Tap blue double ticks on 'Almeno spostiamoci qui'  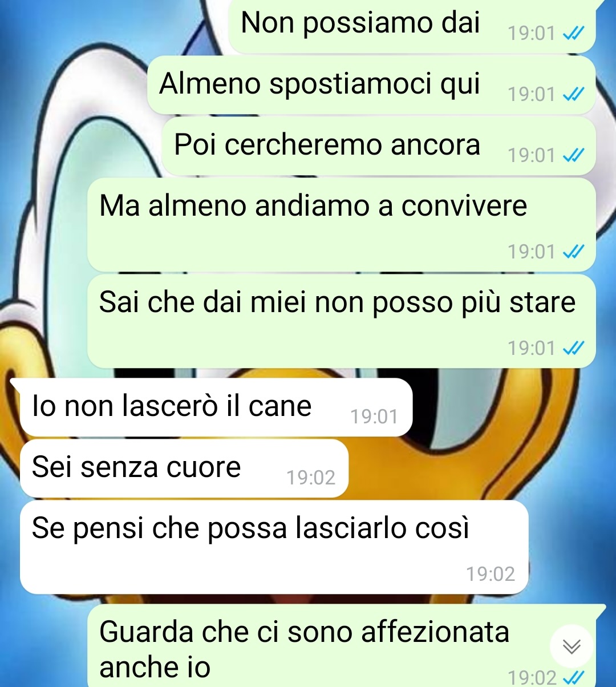pyautogui.click(x=573, y=94)
